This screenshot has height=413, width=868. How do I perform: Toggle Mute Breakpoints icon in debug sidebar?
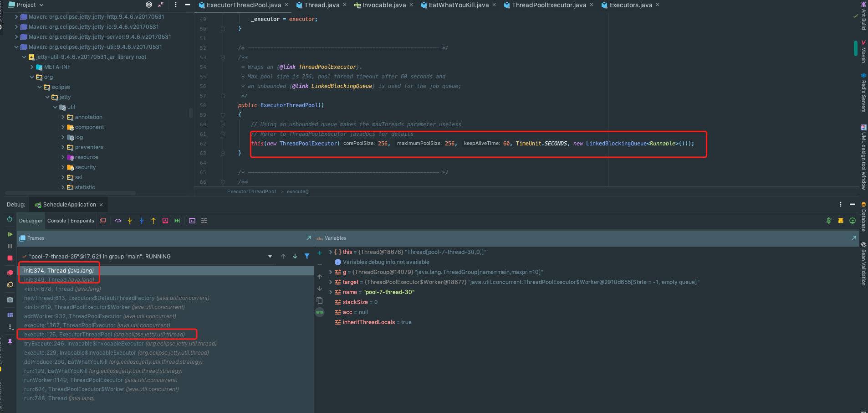pos(10,284)
